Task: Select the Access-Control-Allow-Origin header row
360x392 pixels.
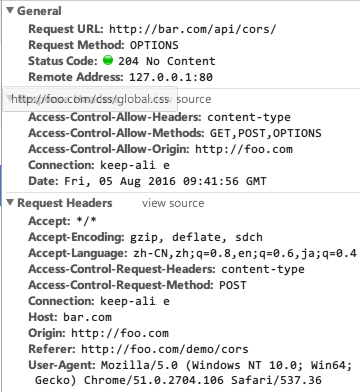Action: pos(160,149)
